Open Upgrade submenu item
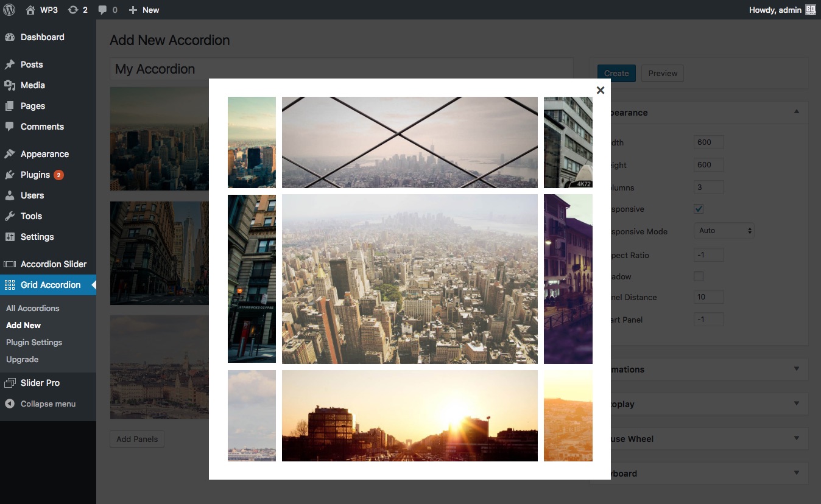Viewport: 821px width, 504px height. point(23,359)
